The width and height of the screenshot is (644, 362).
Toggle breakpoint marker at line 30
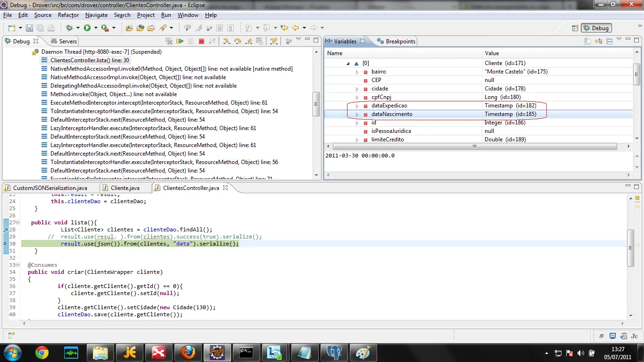tap(6, 244)
